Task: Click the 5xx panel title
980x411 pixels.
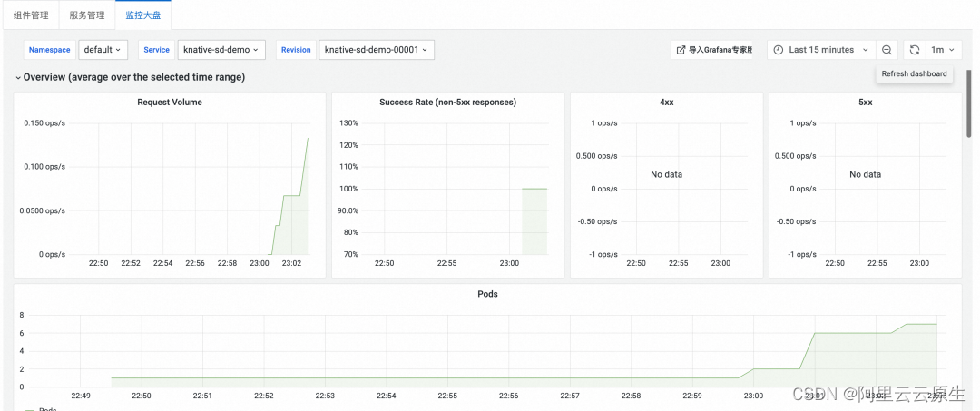Action: click(x=865, y=103)
